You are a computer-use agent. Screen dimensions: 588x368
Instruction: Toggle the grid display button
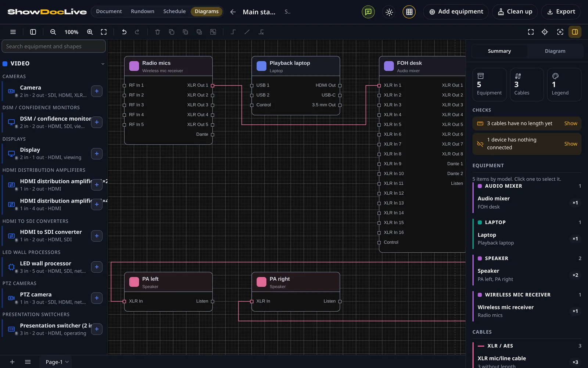[x=409, y=12]
